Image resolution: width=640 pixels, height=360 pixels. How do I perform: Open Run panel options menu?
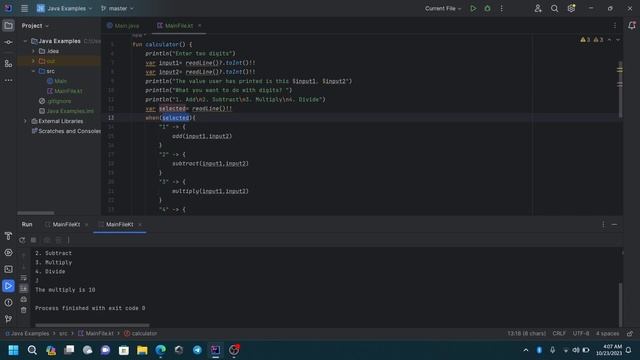pyautogui.click(x=603, y=224)
